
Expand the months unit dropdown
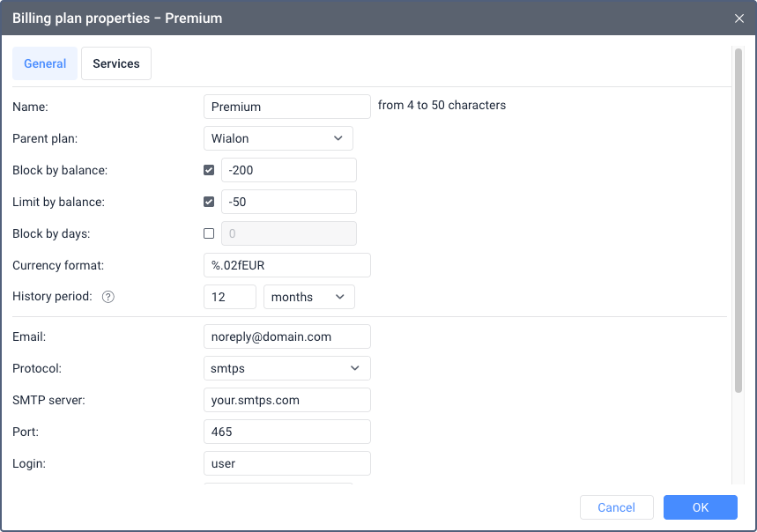pyautogui.click(x=308, y=297)
